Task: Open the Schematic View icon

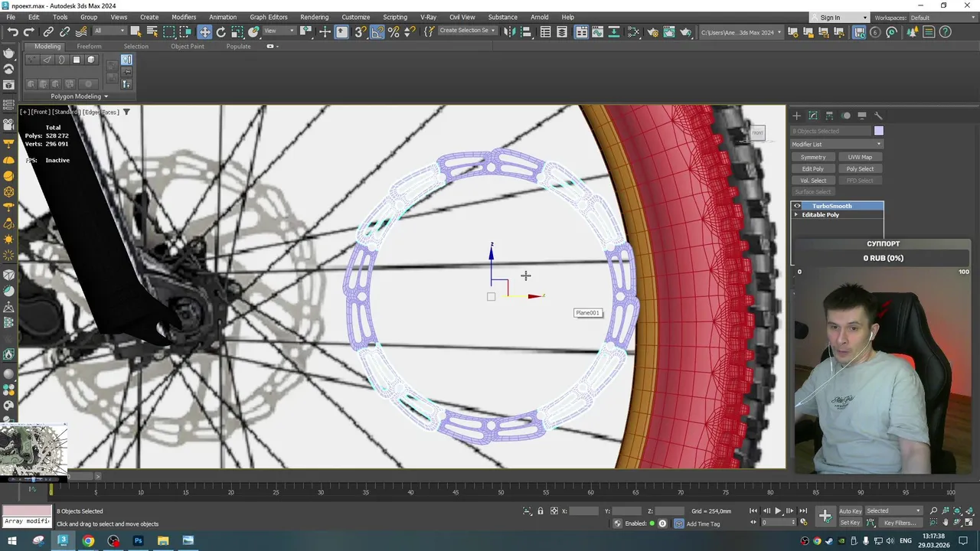Action: [614, 31]
